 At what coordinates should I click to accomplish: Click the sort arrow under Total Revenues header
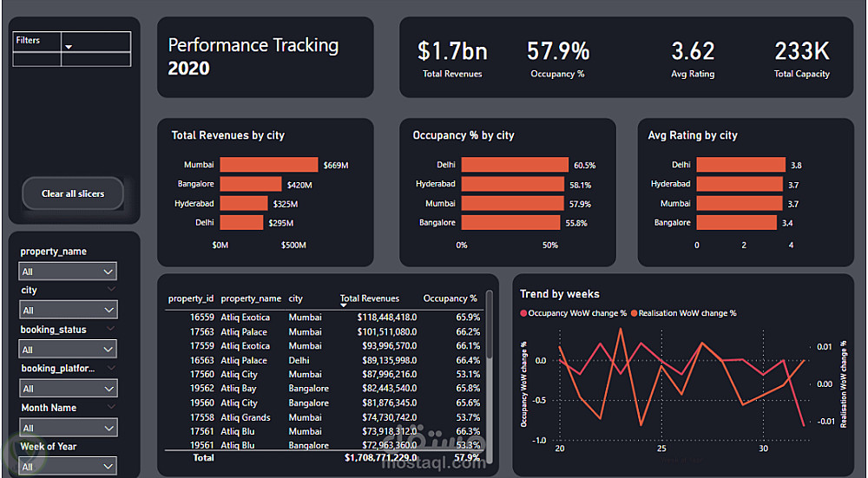[343, 305]
